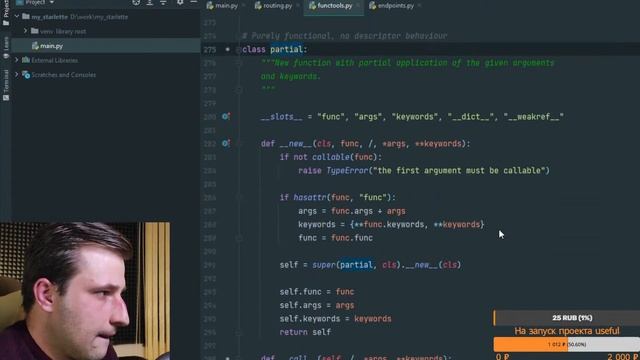Viewport: 640px width, 360px height.
Task: Fold the class partial block
Action: tap(238, 49)
